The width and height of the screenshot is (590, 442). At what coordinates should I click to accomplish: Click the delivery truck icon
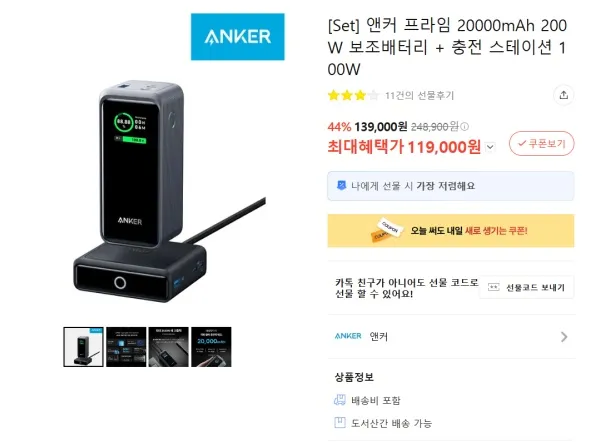340,400
